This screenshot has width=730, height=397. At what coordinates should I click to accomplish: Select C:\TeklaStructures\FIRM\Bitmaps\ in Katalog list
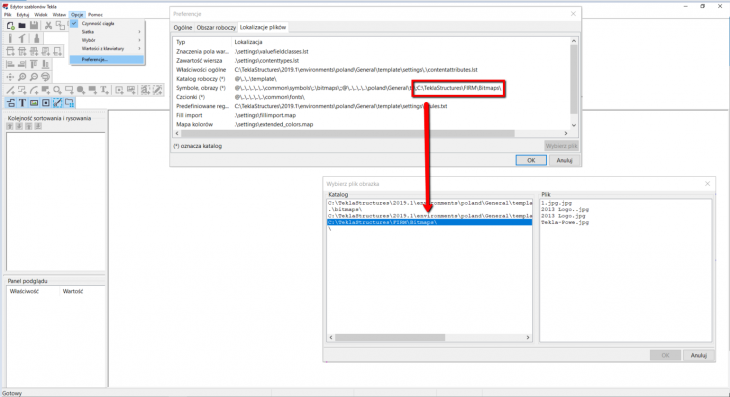click(429, 222)
